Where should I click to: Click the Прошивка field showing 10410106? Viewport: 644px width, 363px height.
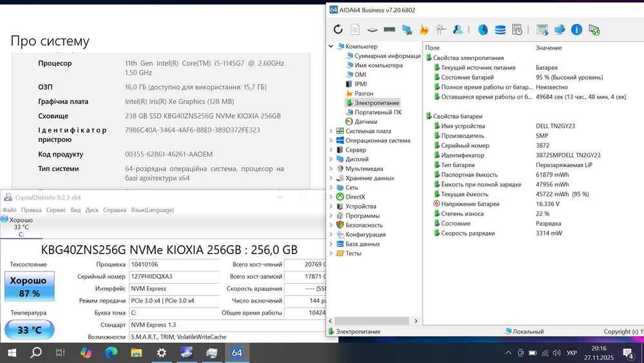point(174,264)
